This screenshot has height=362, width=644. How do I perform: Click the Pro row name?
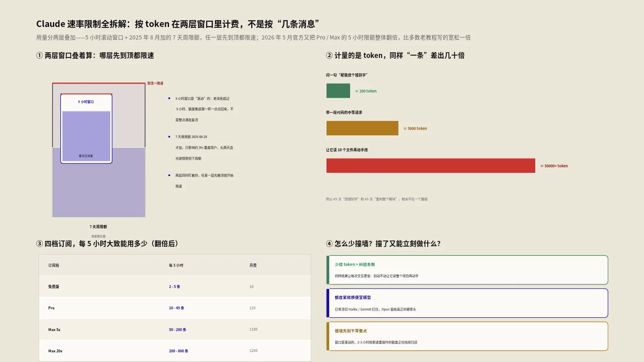coord(51,308)
